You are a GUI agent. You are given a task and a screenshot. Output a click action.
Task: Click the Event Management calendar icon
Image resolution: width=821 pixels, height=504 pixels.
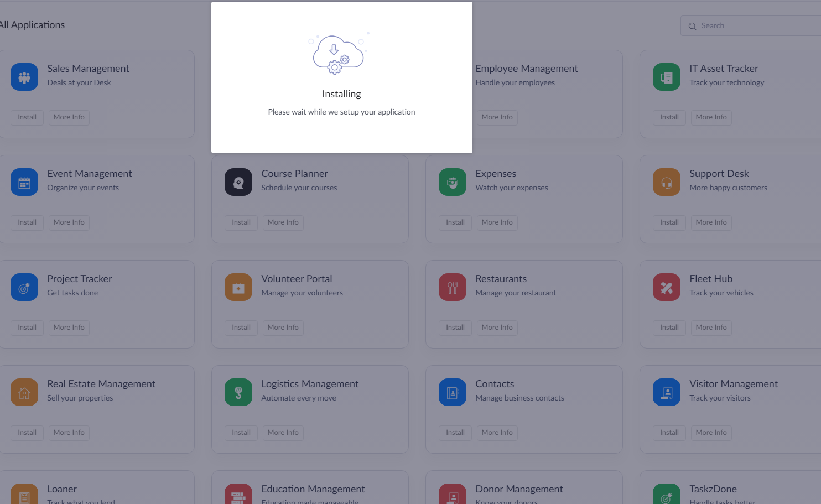click(24, 182)
